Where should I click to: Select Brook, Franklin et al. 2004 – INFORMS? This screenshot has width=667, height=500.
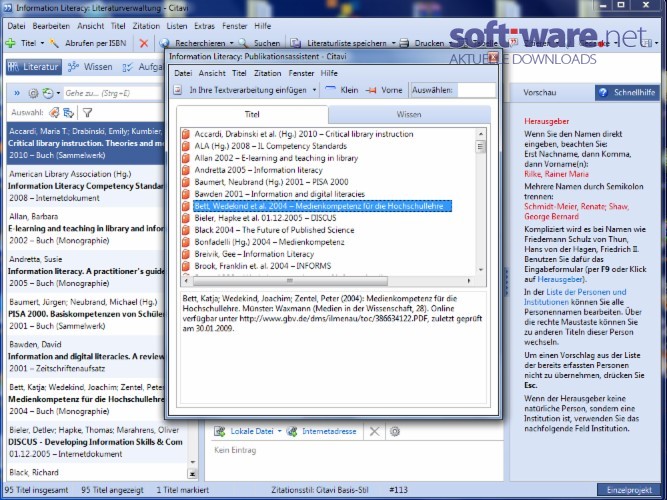tap(262, 266)
